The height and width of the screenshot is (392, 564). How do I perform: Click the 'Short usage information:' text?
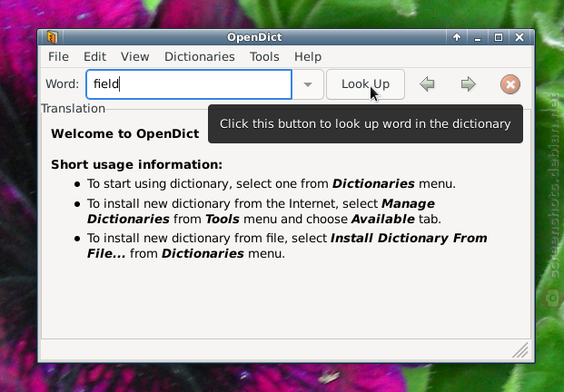(136, 164)
